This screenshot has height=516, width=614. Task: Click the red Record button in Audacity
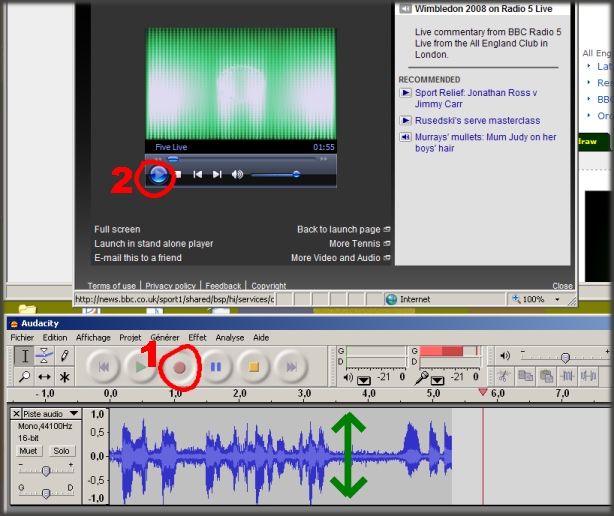(179, 367)
